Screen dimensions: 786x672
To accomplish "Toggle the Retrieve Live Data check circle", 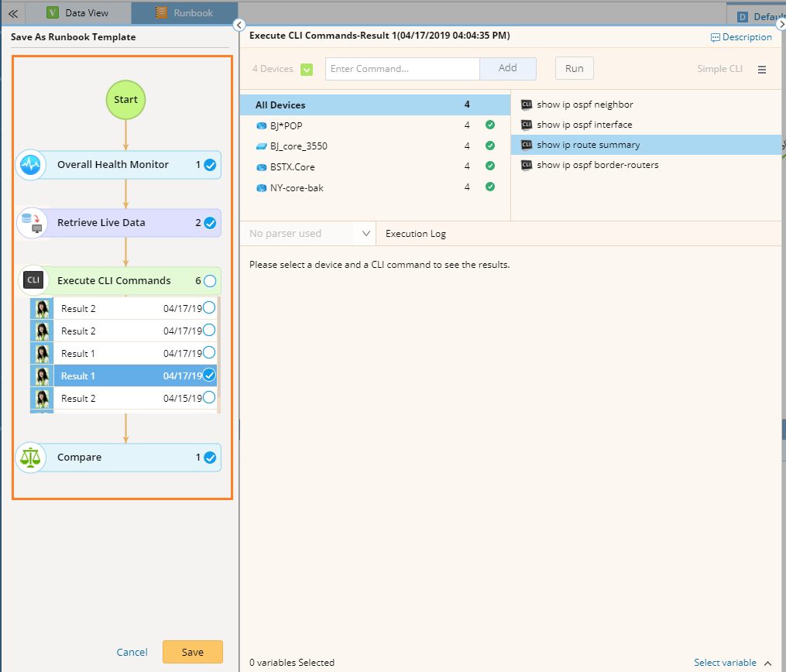I will click(210, 223).
